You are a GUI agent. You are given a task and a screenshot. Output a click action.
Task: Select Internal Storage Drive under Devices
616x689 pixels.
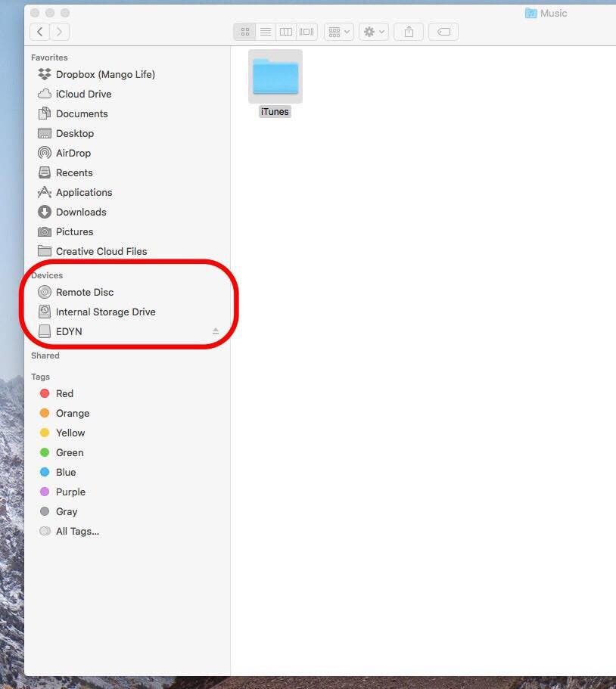tap(106, 312)
